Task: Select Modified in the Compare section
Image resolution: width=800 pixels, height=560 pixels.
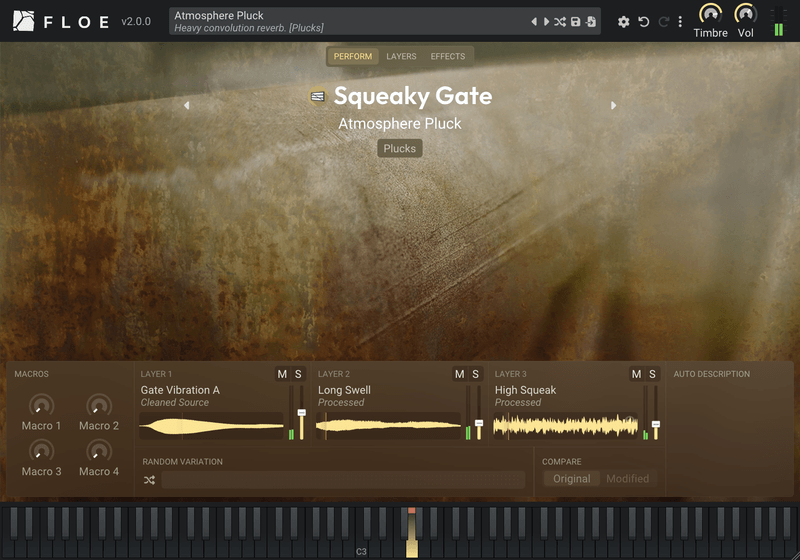Action: click(x=628, y=479)
